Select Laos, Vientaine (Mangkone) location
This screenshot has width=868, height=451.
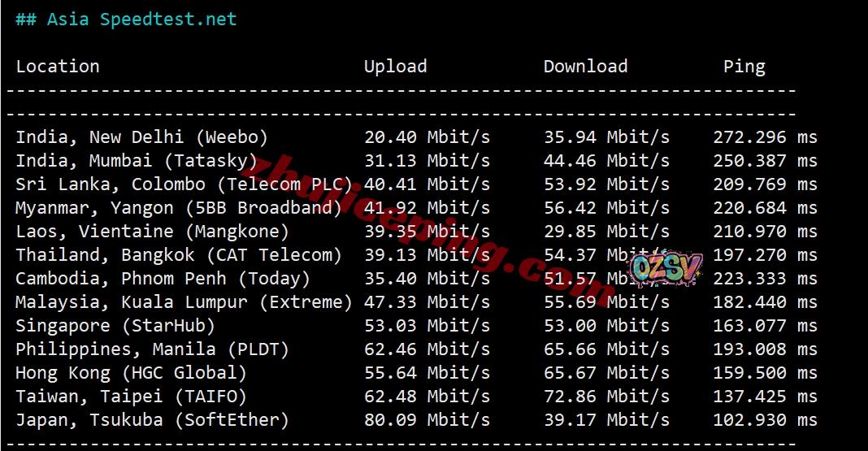click(152, 232)
